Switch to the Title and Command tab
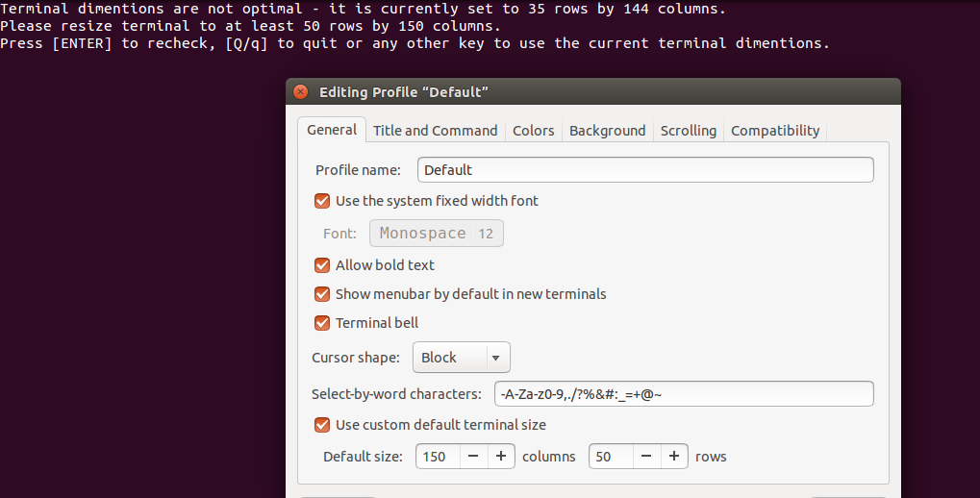The image size is (980, 498). (x=435, y=131)
